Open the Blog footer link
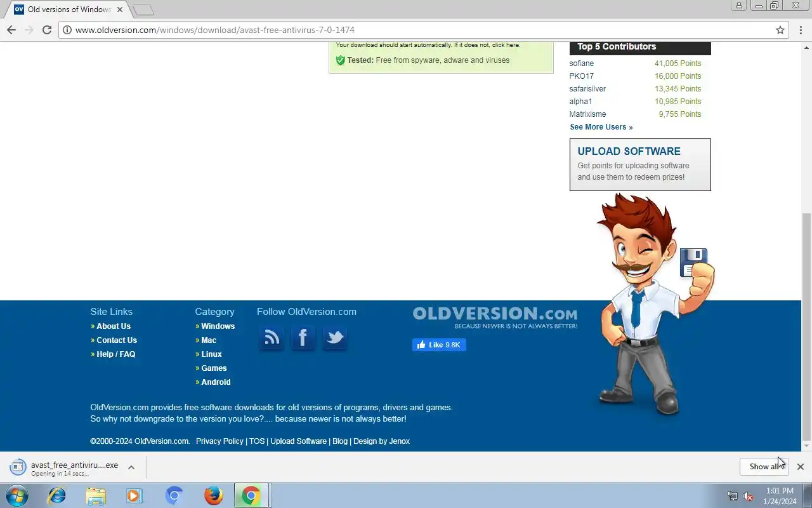The height and width of the screenshot is (508, 812). point(340,441)
